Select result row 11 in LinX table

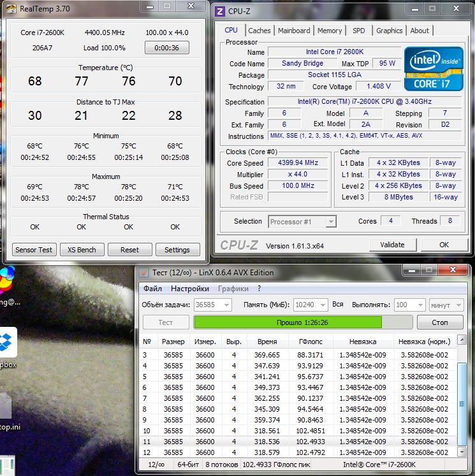pos(298,442)
